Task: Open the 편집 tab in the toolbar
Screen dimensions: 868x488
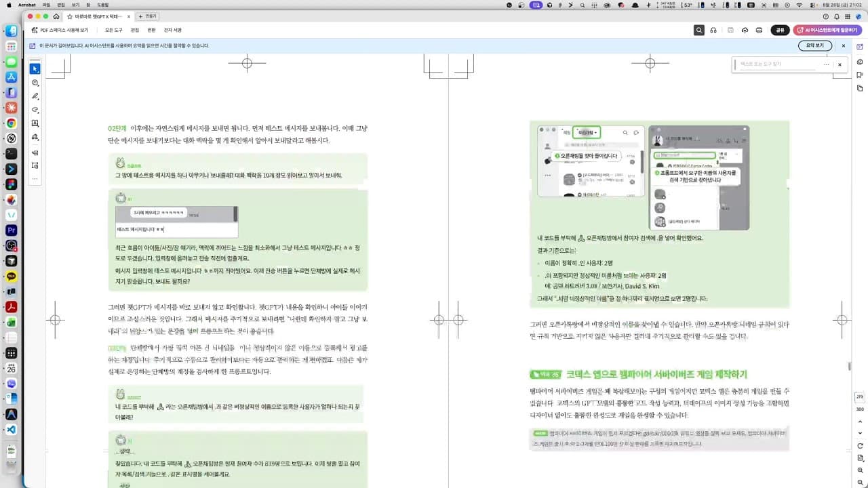Action: point(135,30)
